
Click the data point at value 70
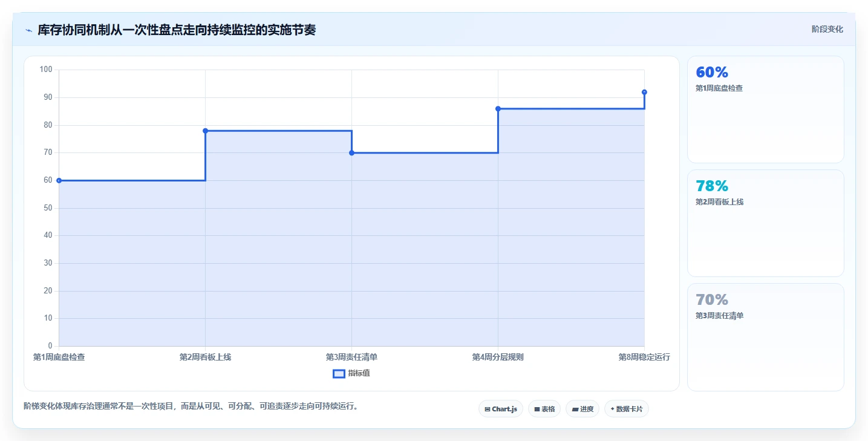pyautogui.click(x=351, y=153)
